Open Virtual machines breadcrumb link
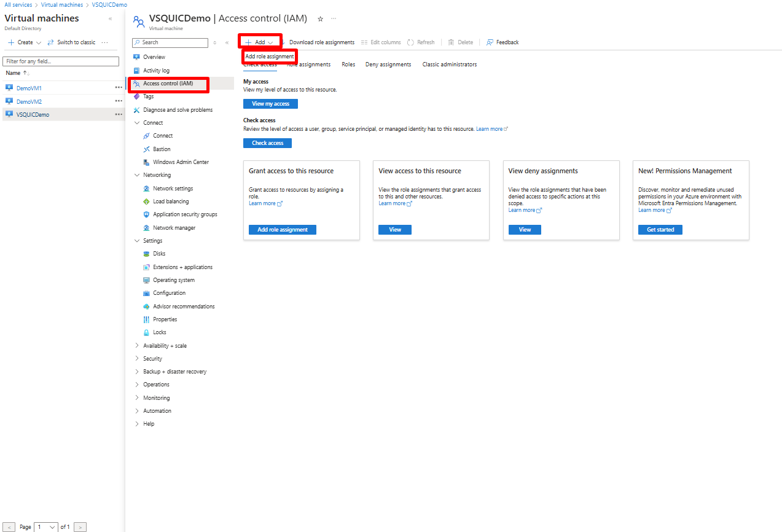The height and width of the screenshot is (532, 782). pyautogui.click(x=62, y=5)
